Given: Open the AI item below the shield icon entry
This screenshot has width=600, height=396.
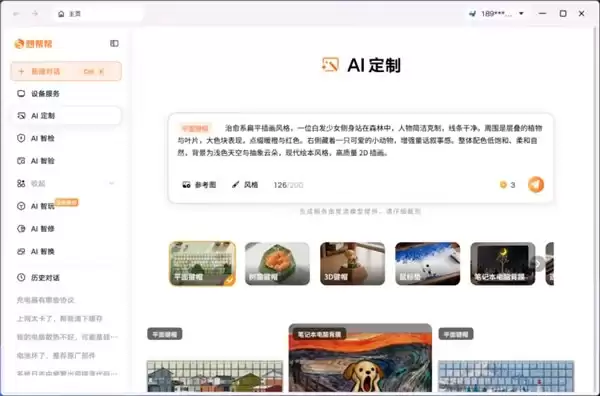Looking at the screenshot, I should [x=66, y=161].
